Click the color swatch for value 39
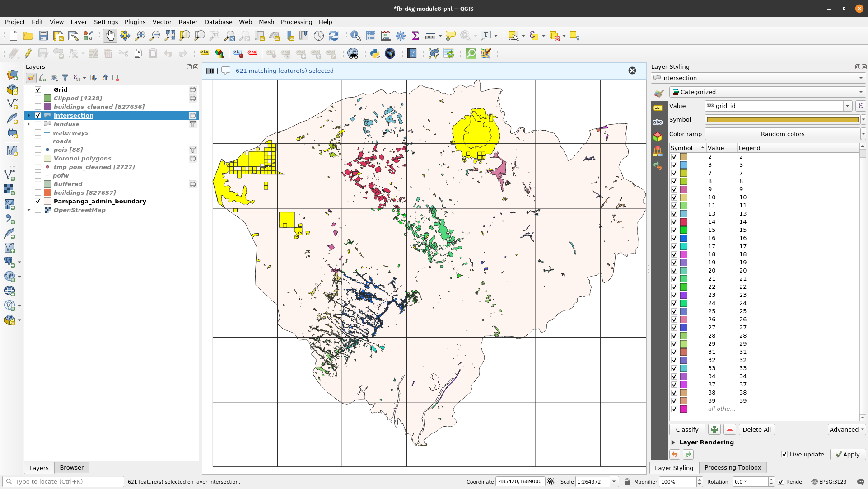 point(684,401)
